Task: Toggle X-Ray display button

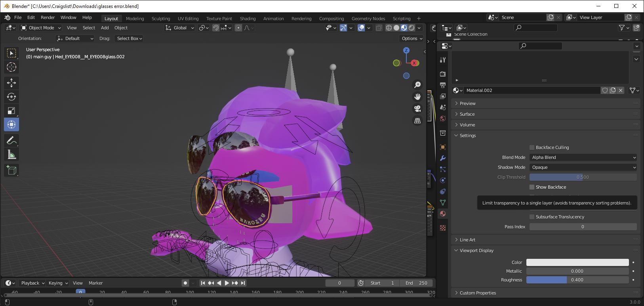Action: click(379, 28)
